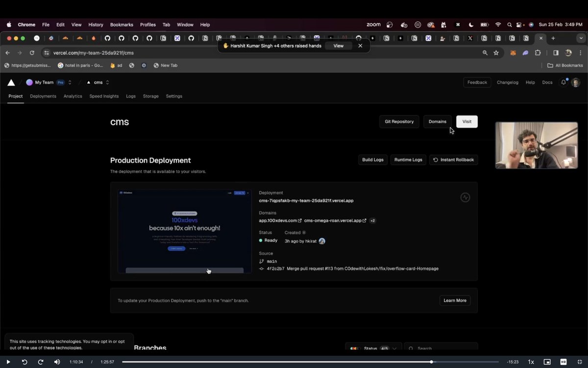Open the Chrome three-dot menu
This screenshot has width=588, height=368.
click(x=581, y=53)
